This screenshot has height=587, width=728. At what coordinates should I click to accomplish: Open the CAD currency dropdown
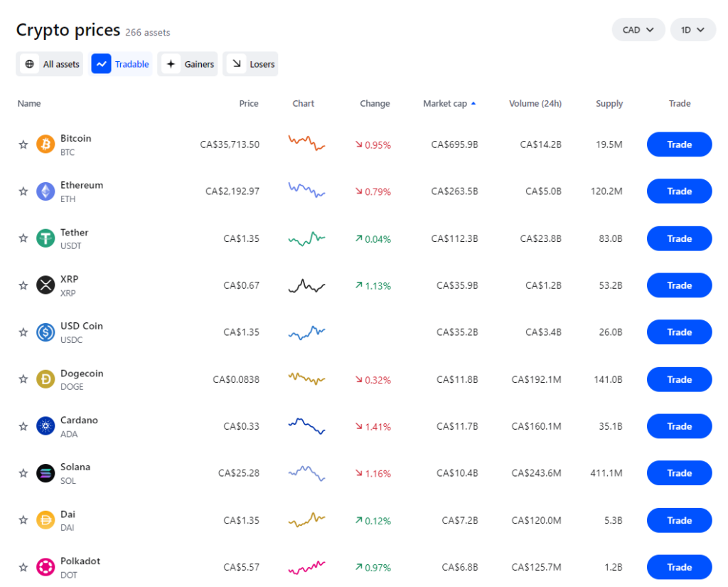coord(638,30)
